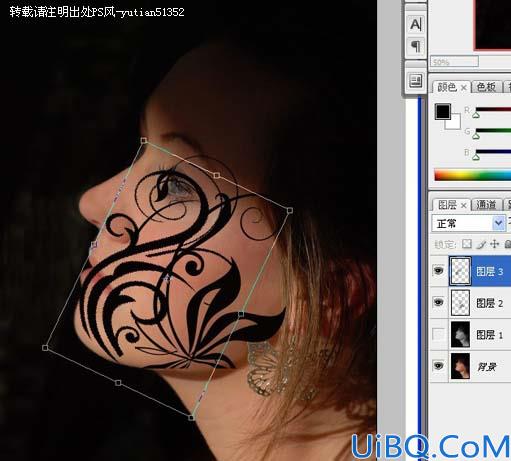This screenshot has width=511, height=461.
Task: Click the black foreground color swatch
Action: (442, 111)
